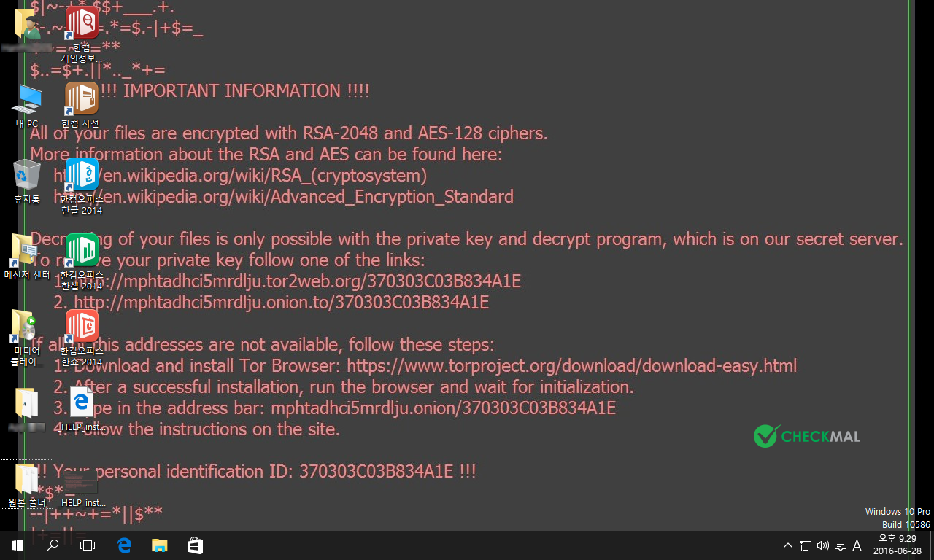This screenshot has height=560, width=934.
Task: Select the 한컴오피스 한쇼 2014 shortcut
Action: (x=82, y=327)
